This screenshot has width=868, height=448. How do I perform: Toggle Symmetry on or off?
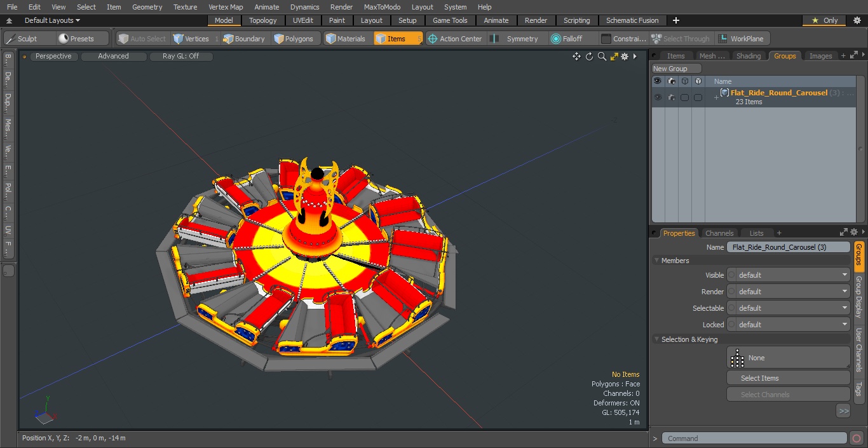point(515,39)
